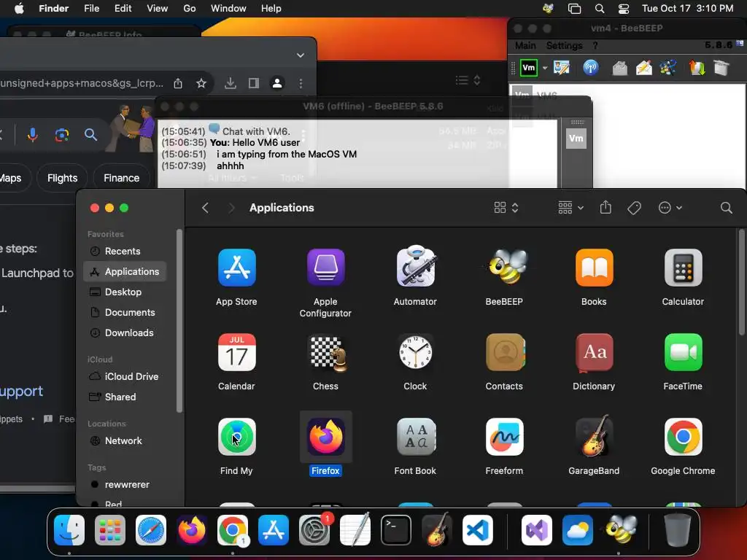
Task: Open System Settings from the Dock
Action: pyautogui.click(x=314, y=530)
